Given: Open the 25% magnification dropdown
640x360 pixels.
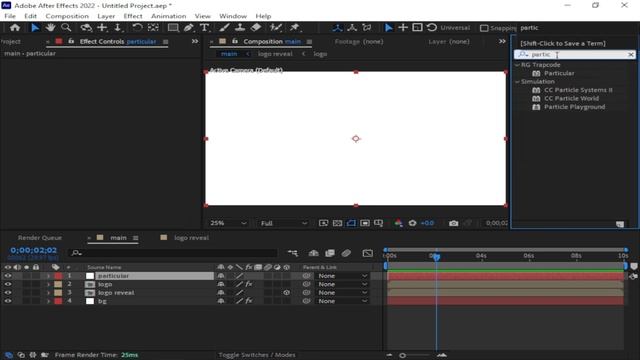Looking at the screenshot, I should point(228,223).
